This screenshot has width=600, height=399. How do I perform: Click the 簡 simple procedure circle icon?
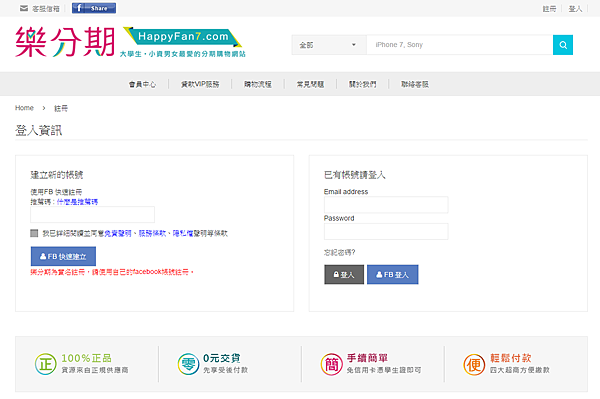331,364
